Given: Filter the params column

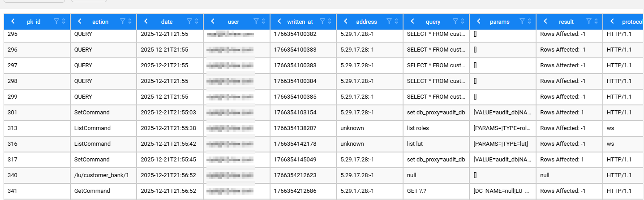Looking at the screenshot, I should 522,21.
